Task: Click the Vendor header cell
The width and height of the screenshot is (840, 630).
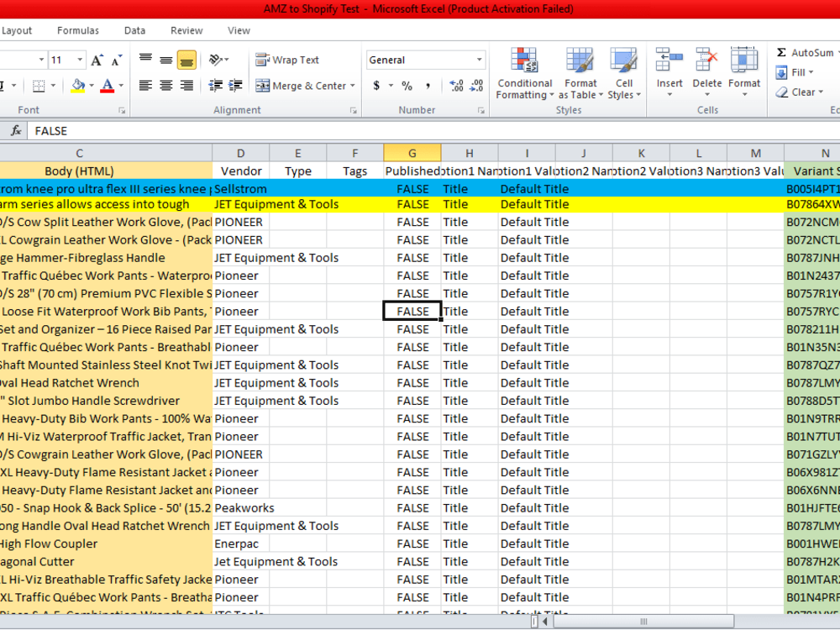Action: coord(241,171)
